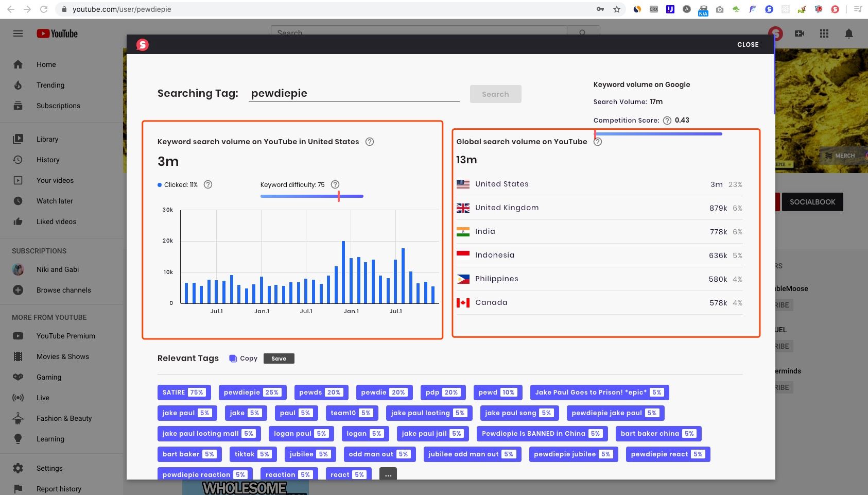The image size is (868, 495).
Task: Click help icon beside Competition Score
Action: (667, 121)
